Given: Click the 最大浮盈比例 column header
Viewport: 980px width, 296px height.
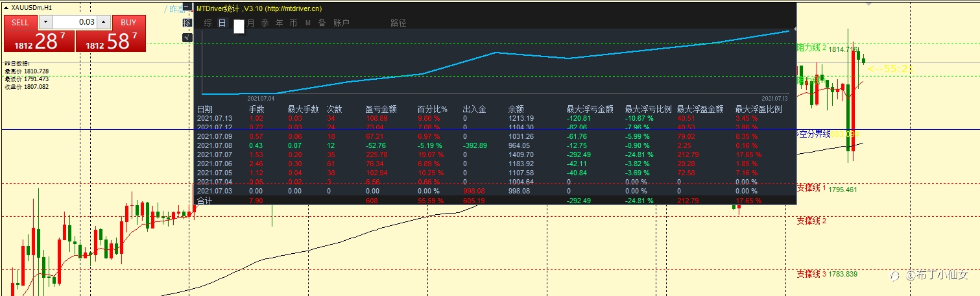Looking at the screenshot, I should coord(758,110).
